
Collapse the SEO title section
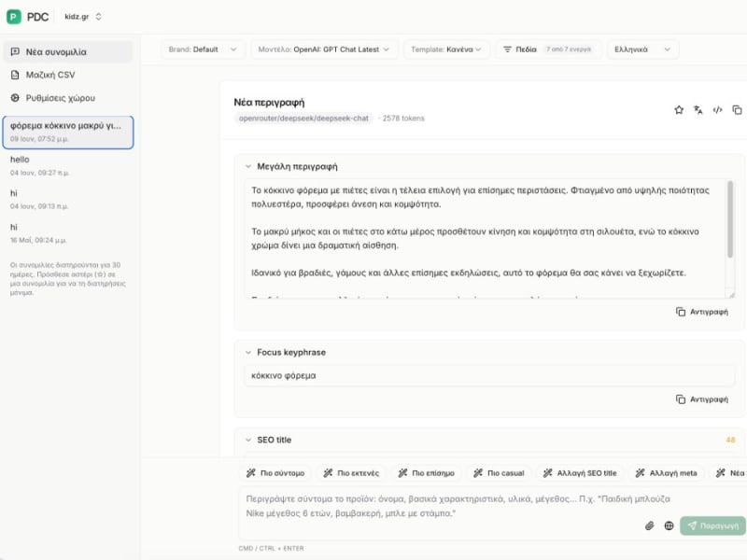[248, 440]
